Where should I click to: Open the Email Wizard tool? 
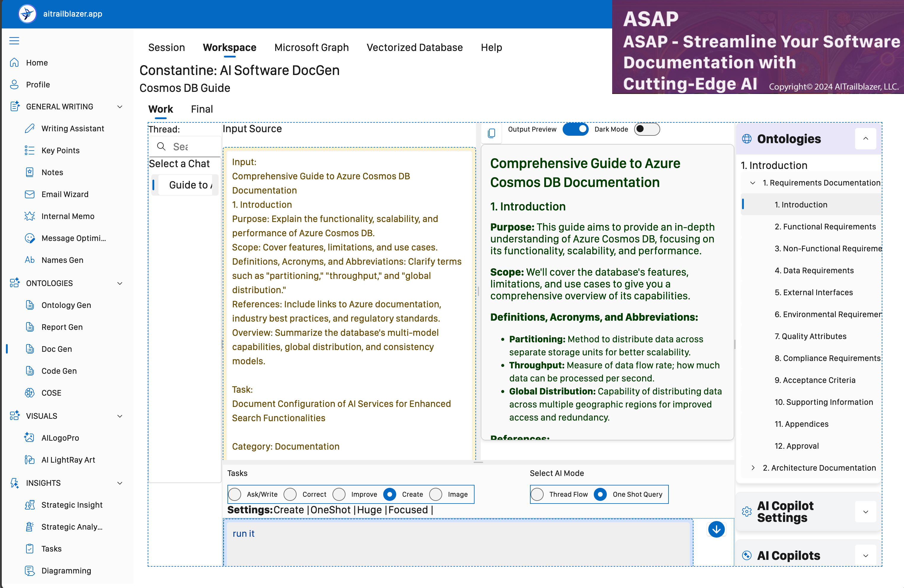(65, 194)
